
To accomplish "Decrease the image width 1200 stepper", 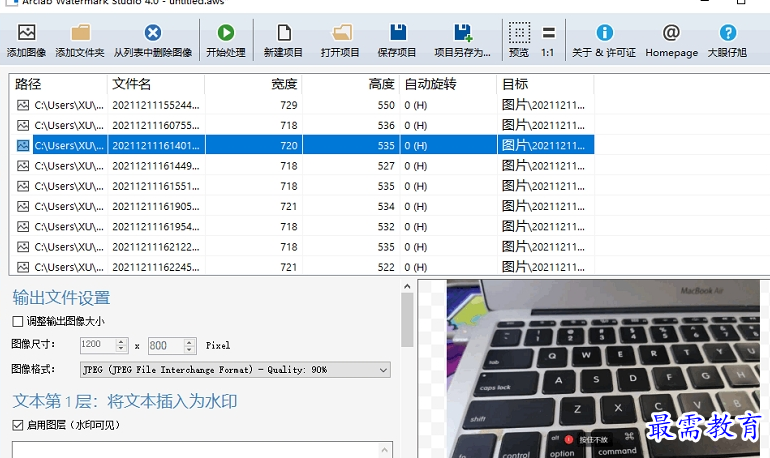I will point(121,349).
